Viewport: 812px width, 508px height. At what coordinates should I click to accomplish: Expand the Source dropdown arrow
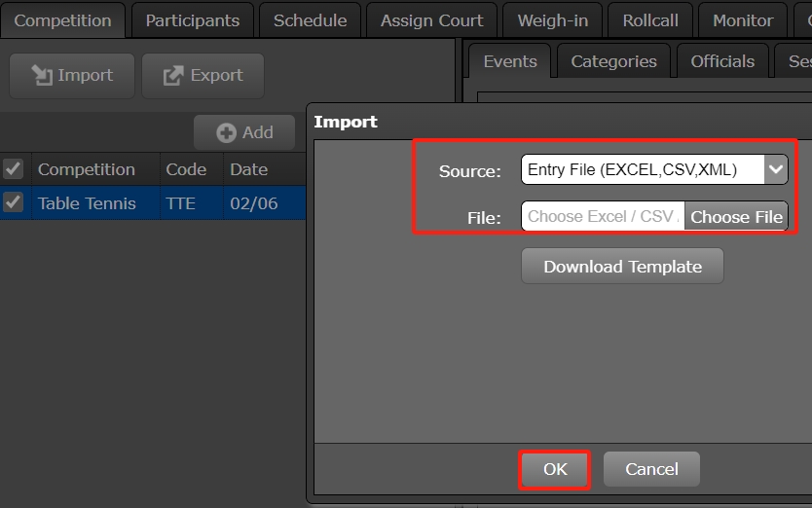tap(775, 169)
